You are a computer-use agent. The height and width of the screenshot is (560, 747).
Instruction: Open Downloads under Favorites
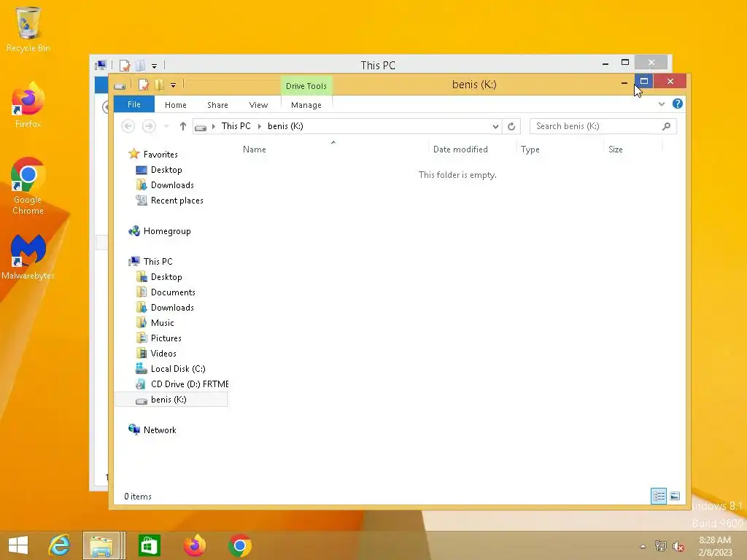pos(172,185)
